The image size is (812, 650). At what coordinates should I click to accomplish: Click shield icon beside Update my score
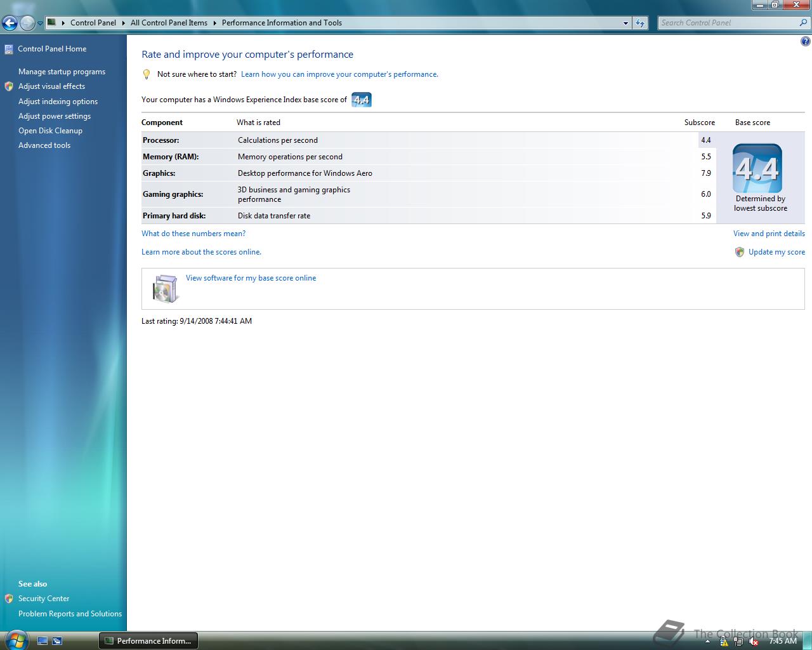point(740,252)
